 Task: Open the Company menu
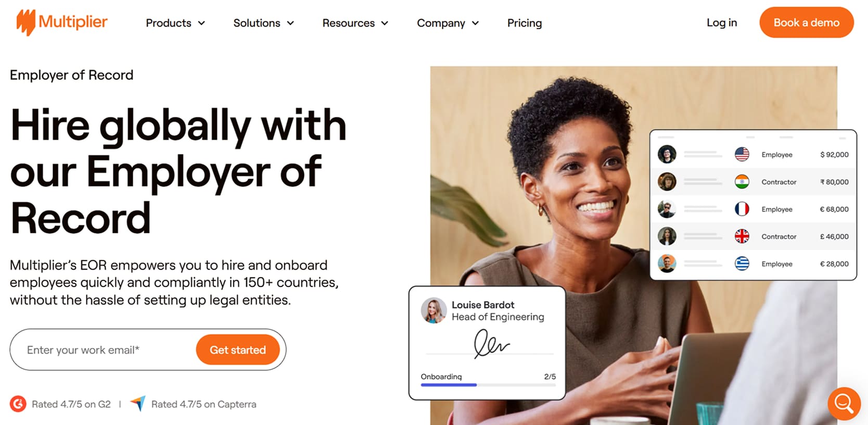[x=448, y=23]
